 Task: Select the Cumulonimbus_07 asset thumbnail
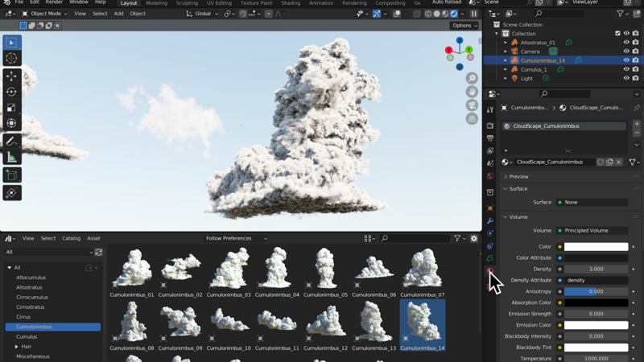pyautogui.click(x=422, y=273)
